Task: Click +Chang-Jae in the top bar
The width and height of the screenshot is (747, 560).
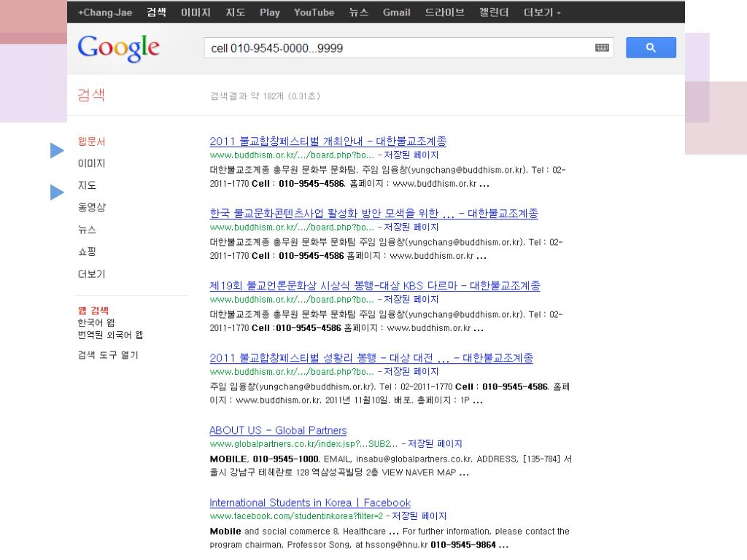Action: click(105, 12)
